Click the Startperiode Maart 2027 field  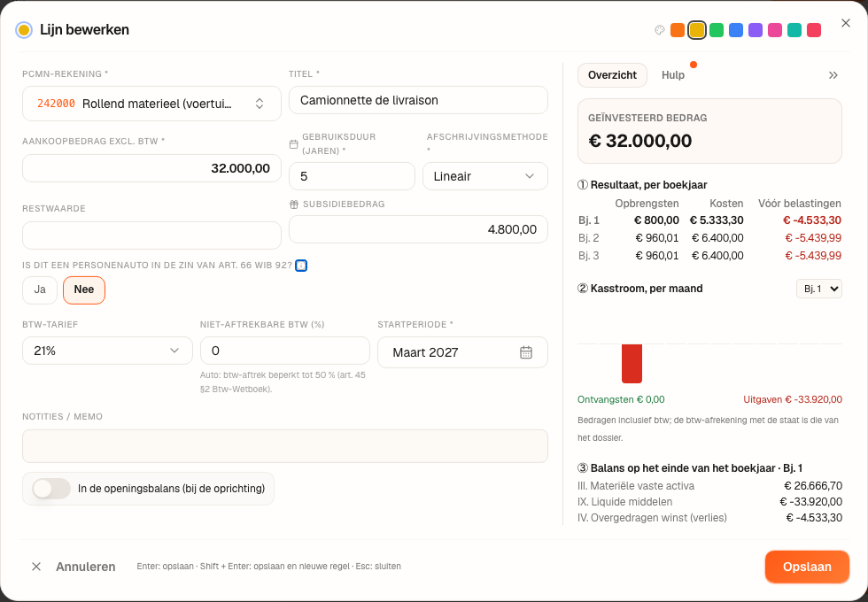point(462,352)
